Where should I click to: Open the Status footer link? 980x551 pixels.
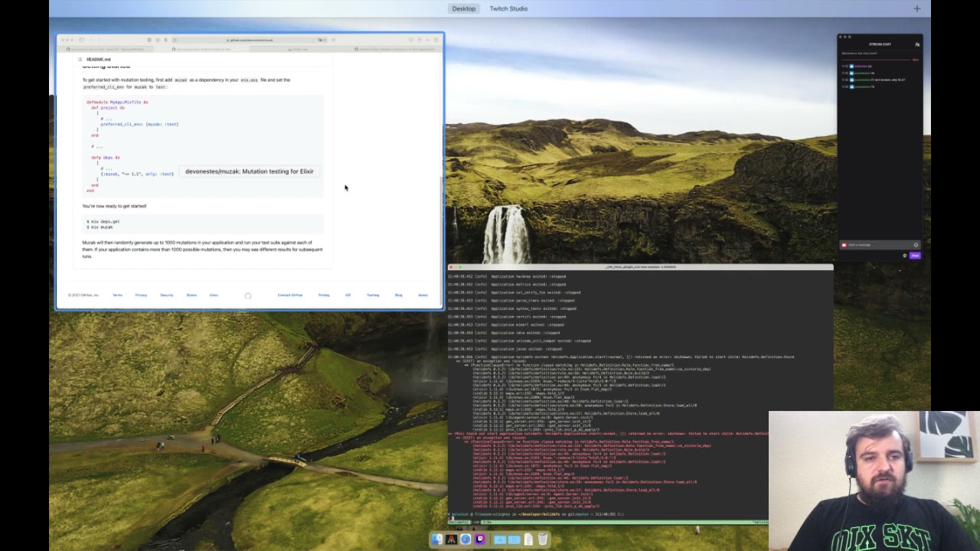(191, 295)
